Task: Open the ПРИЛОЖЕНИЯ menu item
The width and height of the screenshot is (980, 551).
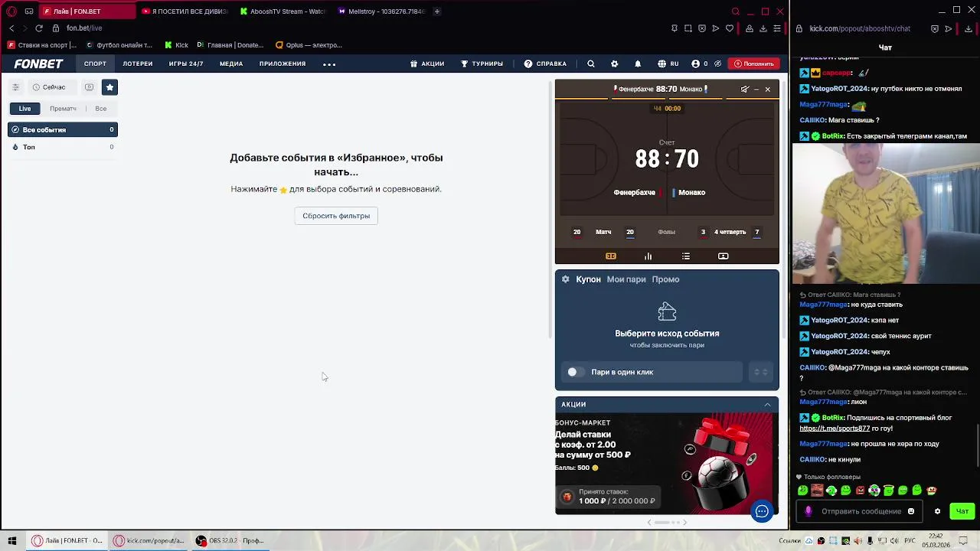Action: (x=283, y=64)
